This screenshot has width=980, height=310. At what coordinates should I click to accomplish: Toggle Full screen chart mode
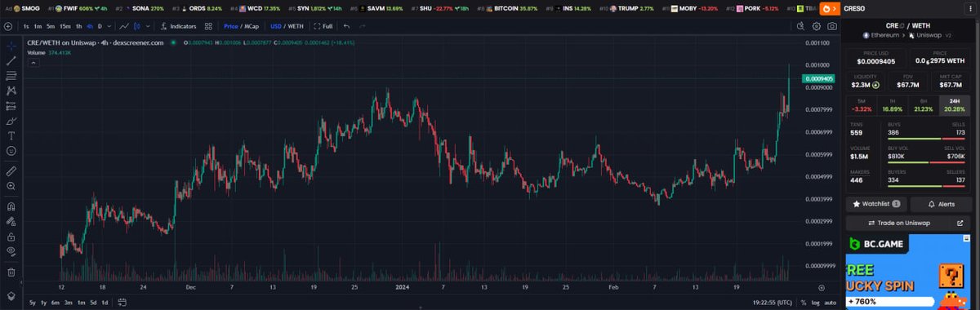point(323,26)
